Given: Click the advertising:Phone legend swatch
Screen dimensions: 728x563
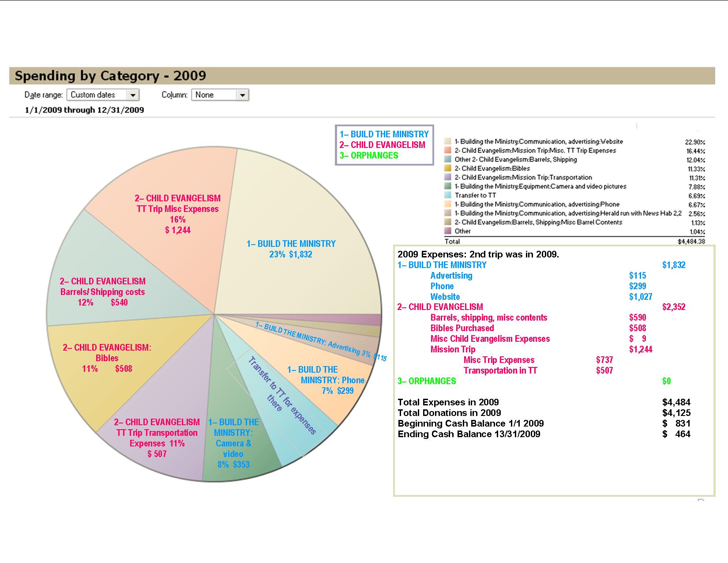Looking at the screenshot, I should pyautogui.click(x=448, y=204).
